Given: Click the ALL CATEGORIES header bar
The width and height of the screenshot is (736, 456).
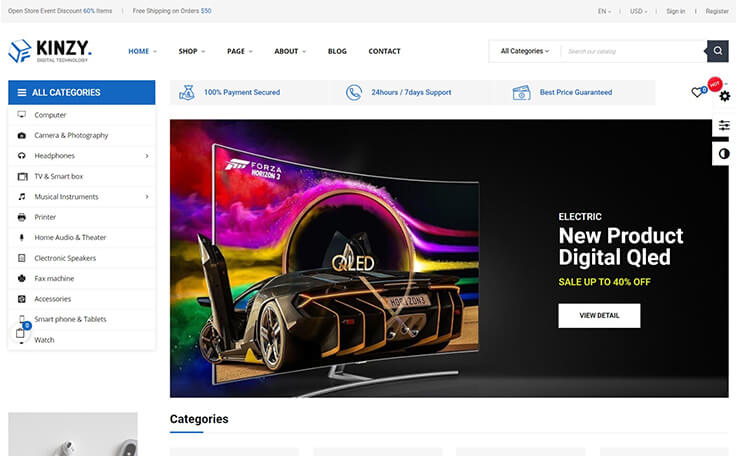Looking at the screenshot, I should [x=82, y=93].
